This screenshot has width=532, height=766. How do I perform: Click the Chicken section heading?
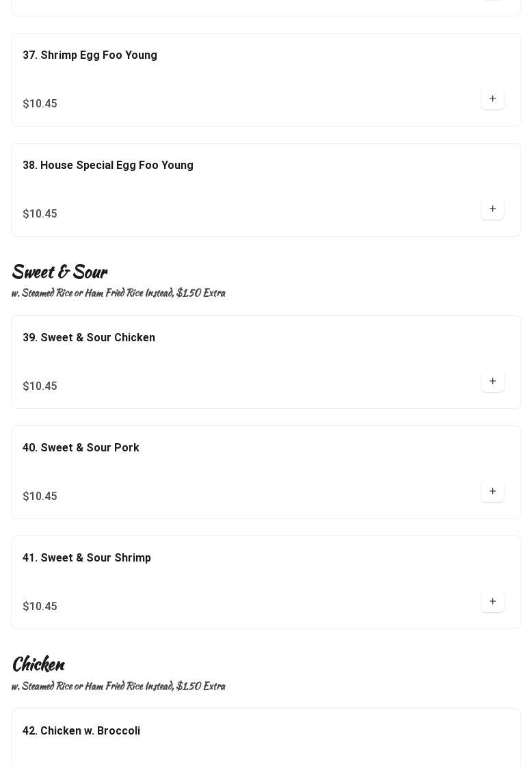click(38, 665)
